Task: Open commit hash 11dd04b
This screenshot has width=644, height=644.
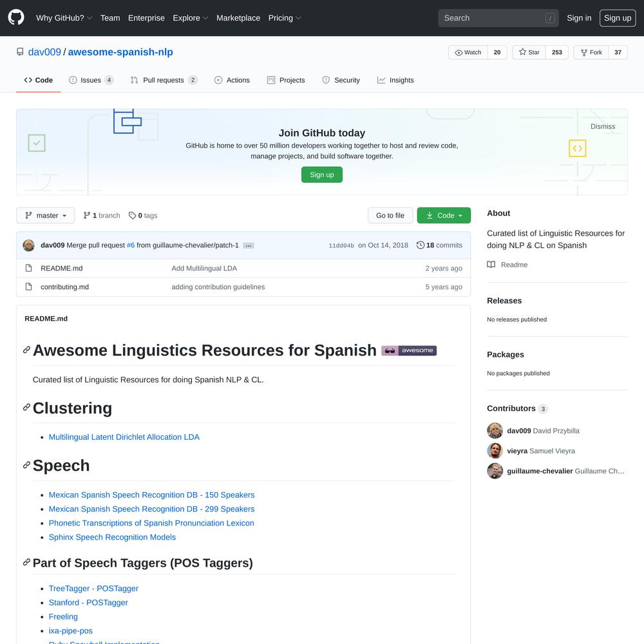Action: [341, 245]
